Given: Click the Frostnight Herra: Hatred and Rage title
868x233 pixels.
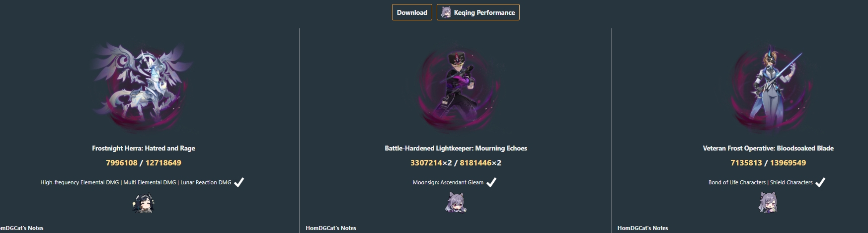Looking at the screenshot, I should [x=144, y=148].
